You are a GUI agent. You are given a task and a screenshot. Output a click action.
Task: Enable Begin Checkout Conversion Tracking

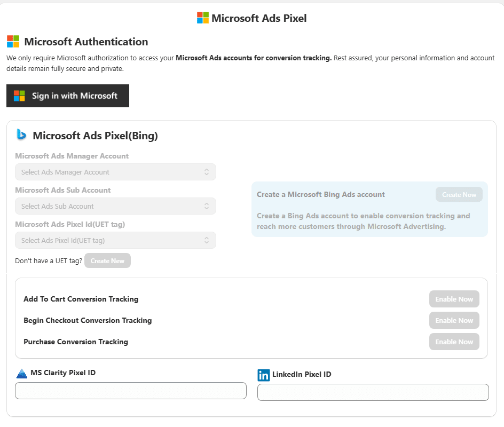(x=454, y=320)
